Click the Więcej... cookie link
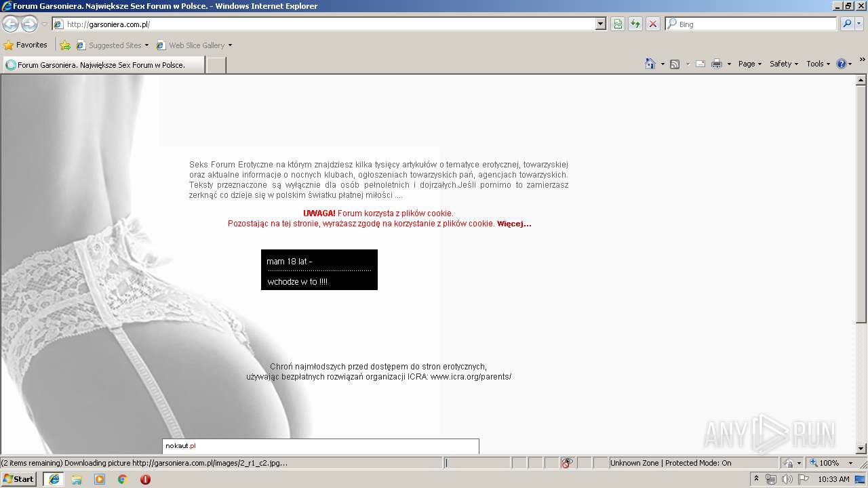The image size is (868, 488). click(514, 224)
